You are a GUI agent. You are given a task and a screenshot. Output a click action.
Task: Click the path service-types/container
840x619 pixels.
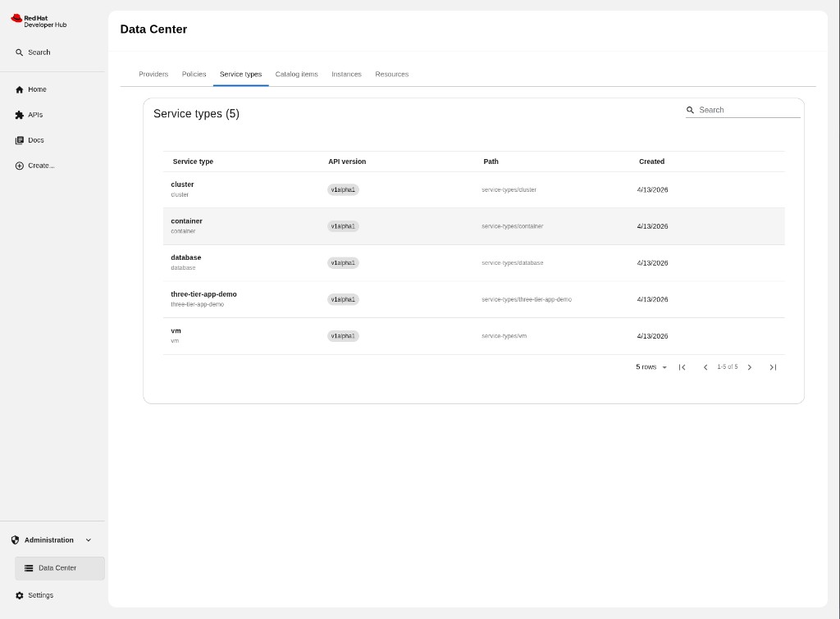[x=512, y=226]
